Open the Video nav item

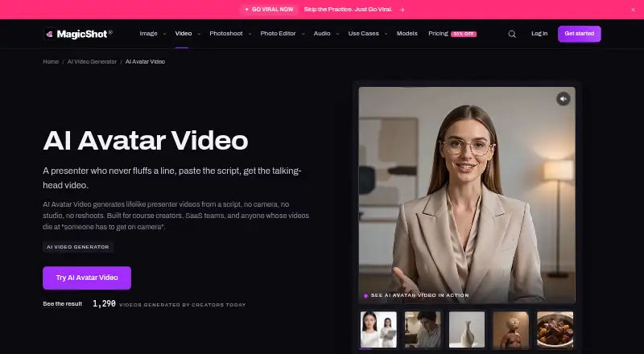pos(184,34)
